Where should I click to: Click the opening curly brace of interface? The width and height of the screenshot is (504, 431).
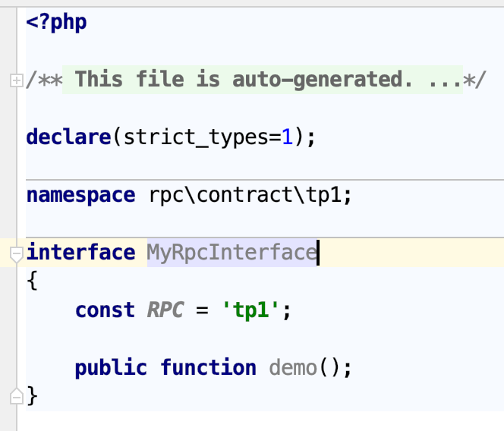click(x=32, y=281)
